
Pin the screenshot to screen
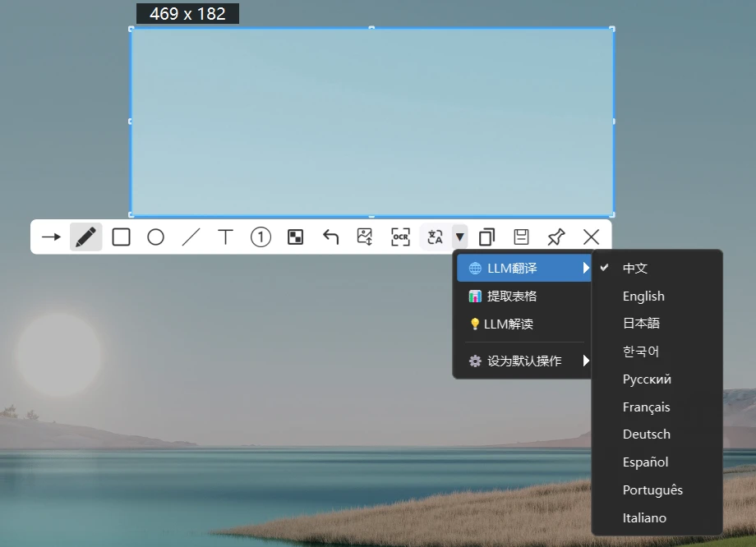(555, 237)
